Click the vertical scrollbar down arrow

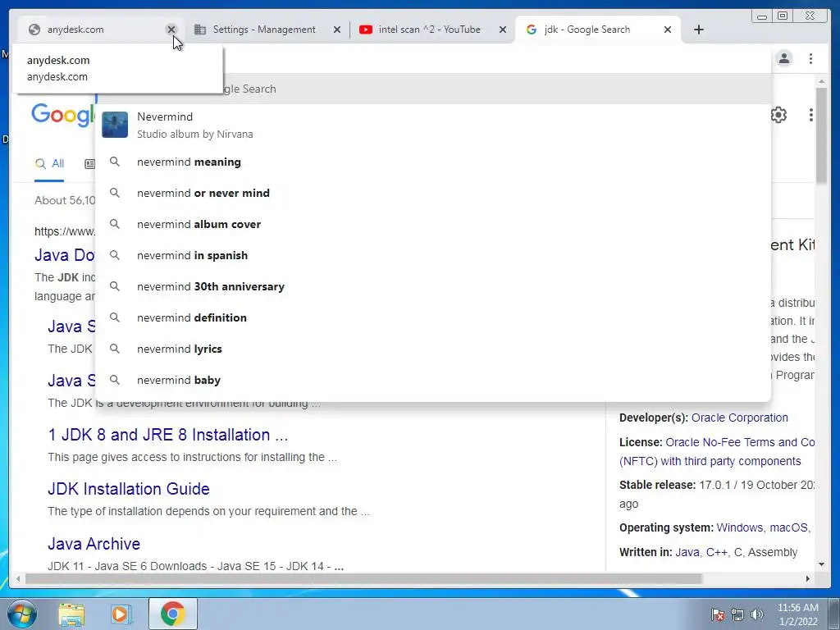(x=822, y=564)
